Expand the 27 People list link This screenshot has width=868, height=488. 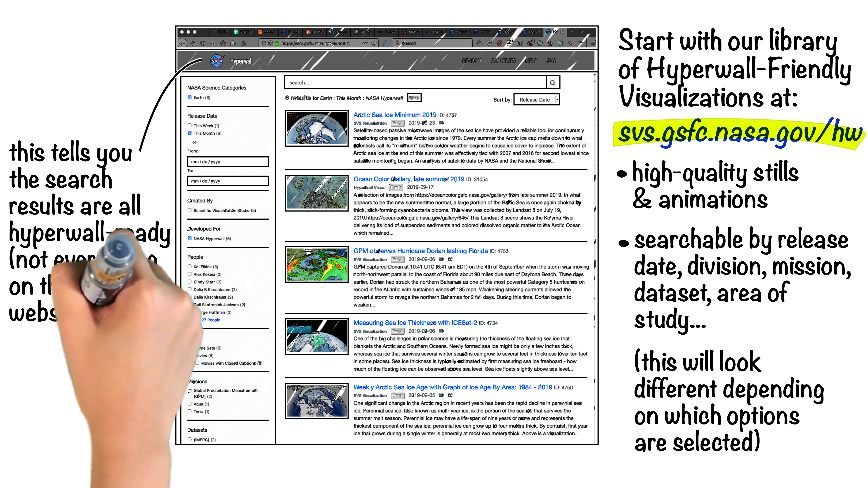coord(211,320)
